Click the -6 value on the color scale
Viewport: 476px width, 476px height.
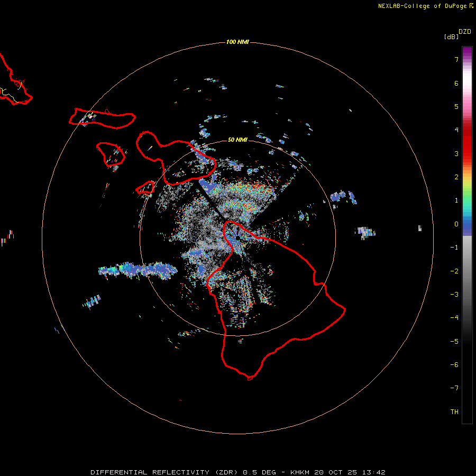(454, 365)
